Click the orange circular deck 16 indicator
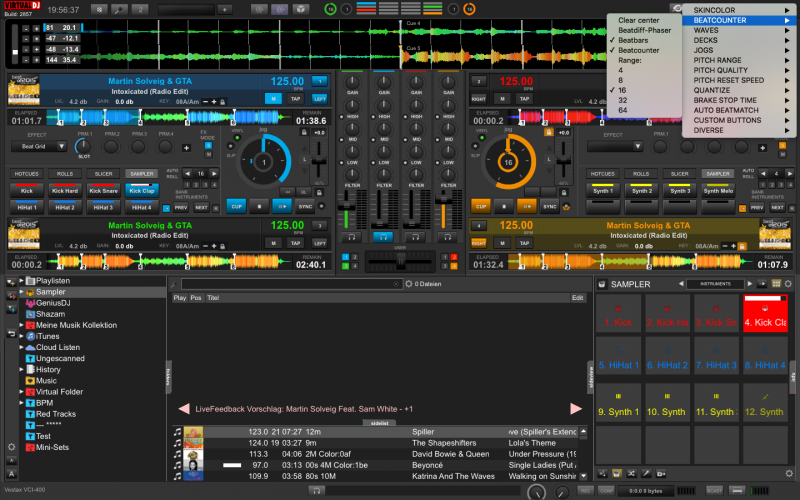The height and width of the screenshot is (500, 800). tap(469, 9)
